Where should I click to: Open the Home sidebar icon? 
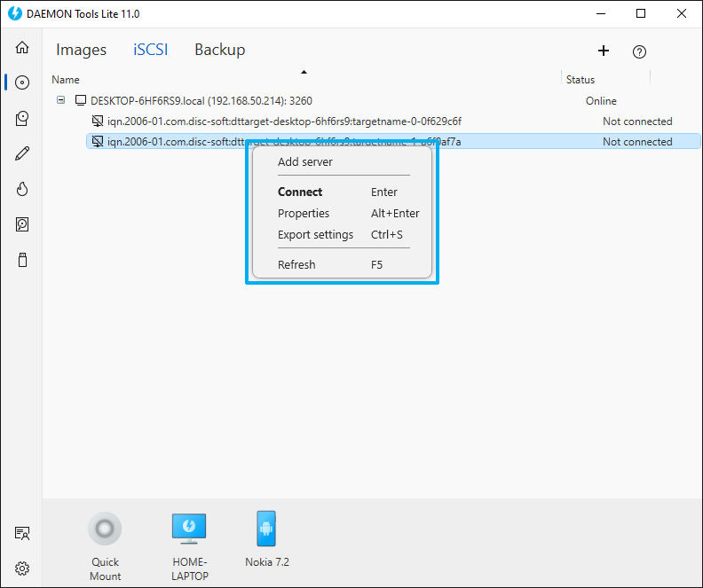pyautogui.click(x=22, y=47)
